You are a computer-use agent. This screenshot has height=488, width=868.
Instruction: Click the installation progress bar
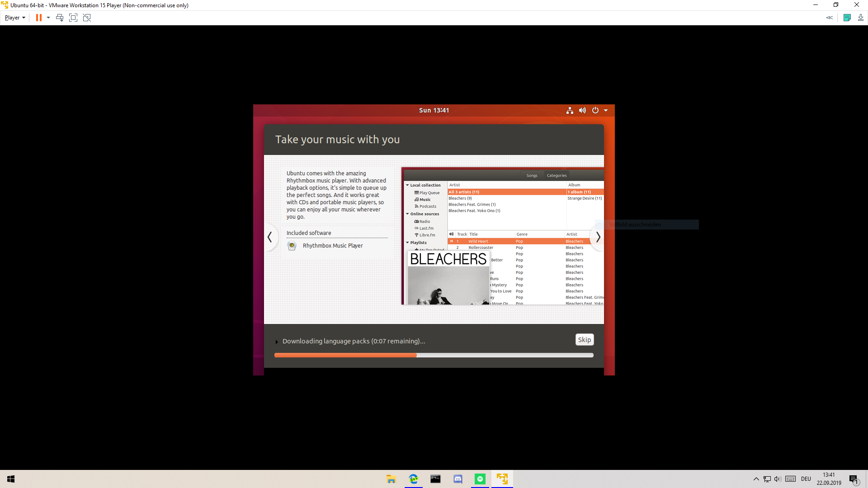434,355
